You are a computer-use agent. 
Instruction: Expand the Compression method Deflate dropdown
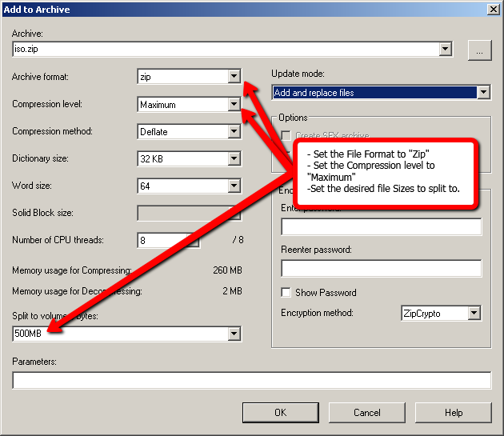(234, 131)
